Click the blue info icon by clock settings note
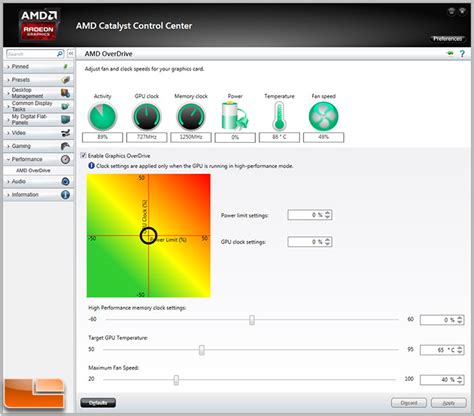 (x=91, y=166)
